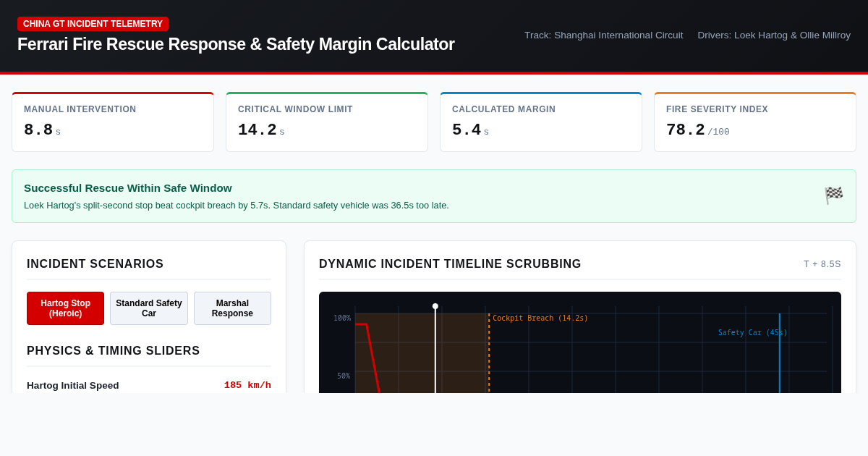Click the Safety Car (45s) marker label
Viewport: 868px width, 456px height.
[x=752, y=333]
